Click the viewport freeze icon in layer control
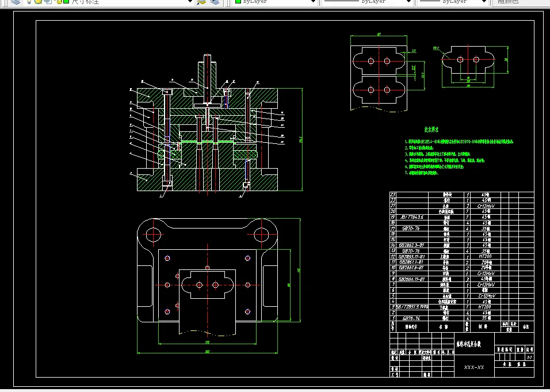Viewport: 550px width, 392px height. pyautogui.click(x=48, y=2)
